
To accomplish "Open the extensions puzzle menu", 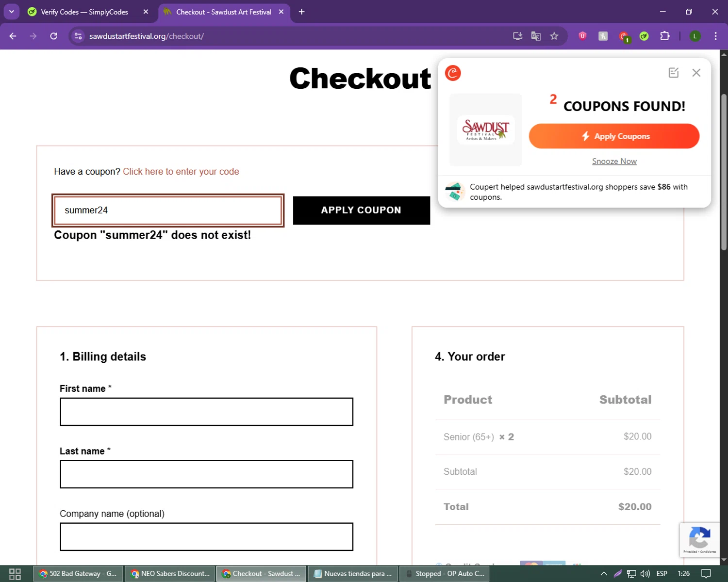I will [665, 36].
